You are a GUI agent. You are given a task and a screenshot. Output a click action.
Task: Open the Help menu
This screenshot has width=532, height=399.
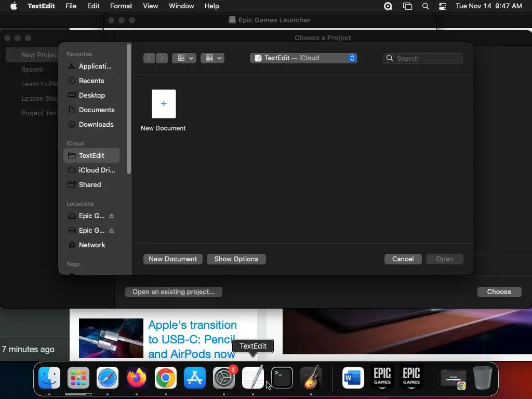click(212, 6)
